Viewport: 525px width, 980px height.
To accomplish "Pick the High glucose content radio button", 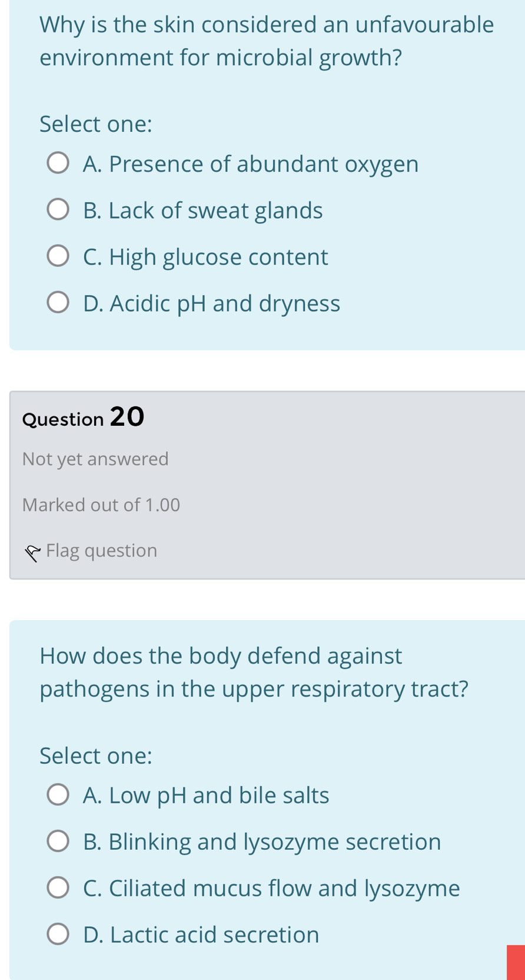I will [58, 256].
